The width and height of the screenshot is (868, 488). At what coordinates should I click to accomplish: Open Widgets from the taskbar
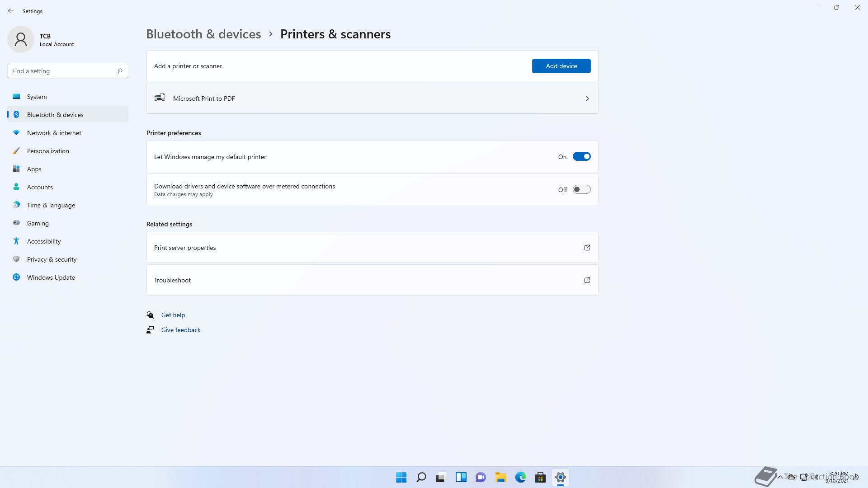461,477
